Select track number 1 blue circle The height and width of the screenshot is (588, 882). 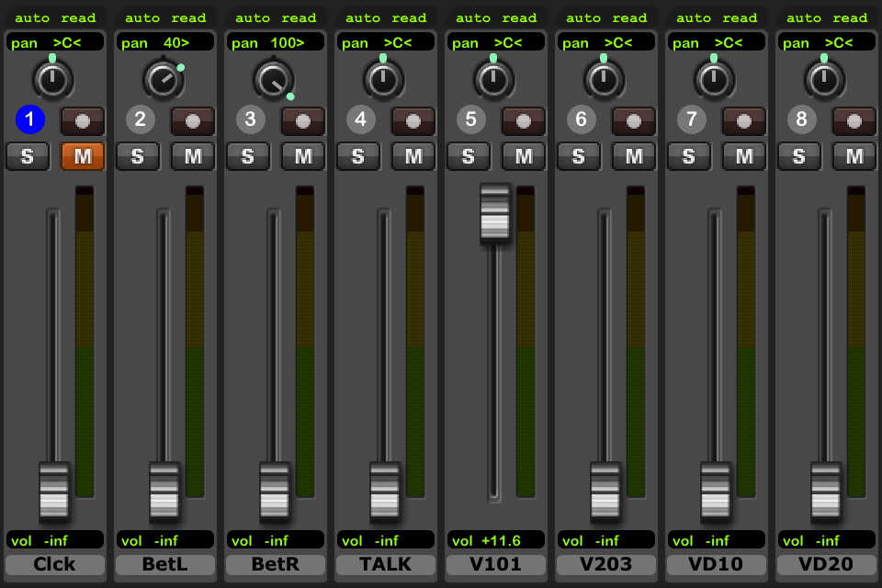(x=30, y=119)
